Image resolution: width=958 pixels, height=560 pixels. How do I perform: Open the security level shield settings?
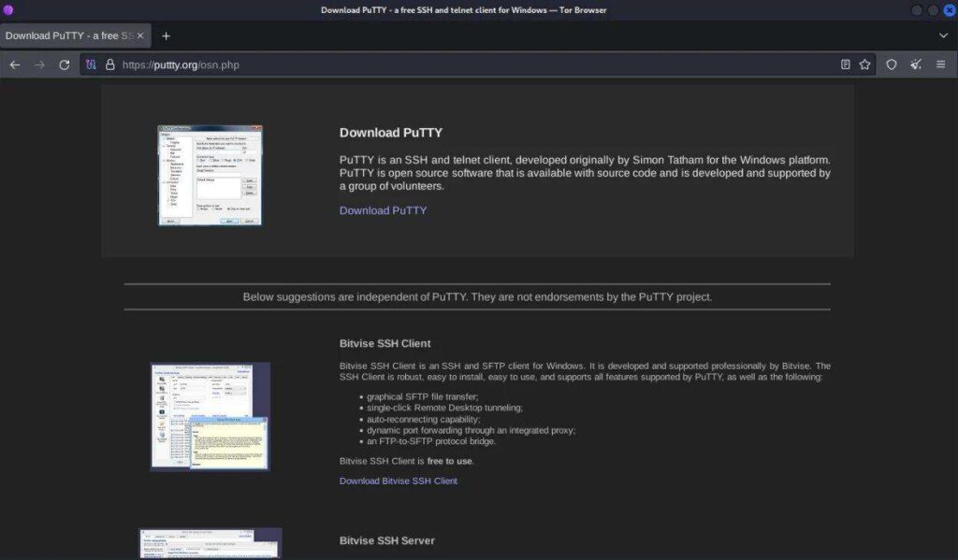pyautogui.click(x=892, y=65)
